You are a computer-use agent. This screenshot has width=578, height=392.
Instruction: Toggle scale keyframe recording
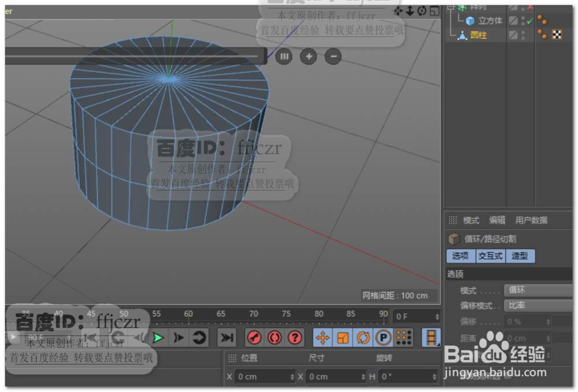click(x=343, y=338)
